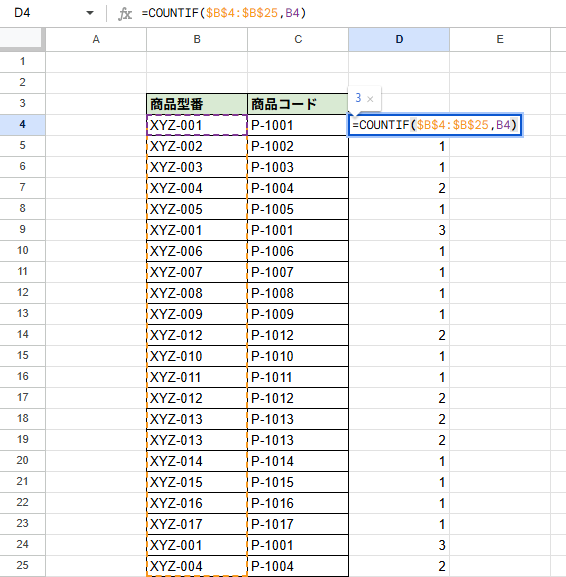The width and height of the screenshot is (566, 577).
Task: Select cell C13 containing P-1009
Action: click(x=298, y=314)
